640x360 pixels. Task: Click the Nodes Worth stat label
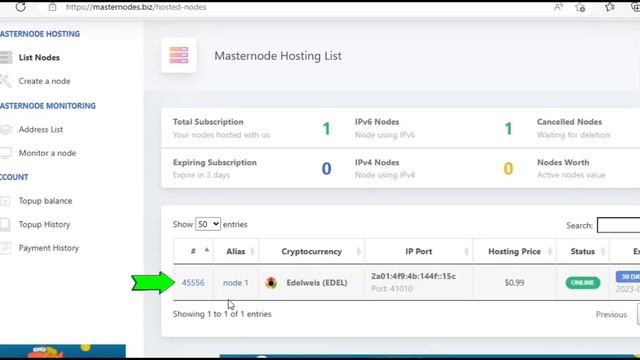point(563,162)
